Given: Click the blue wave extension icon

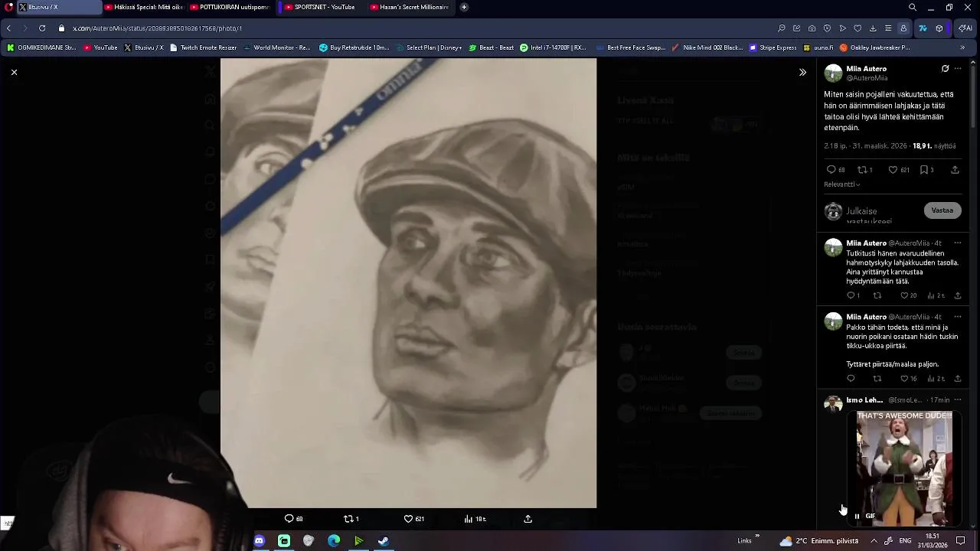Looking at the screenshot, I should [923, 28].
